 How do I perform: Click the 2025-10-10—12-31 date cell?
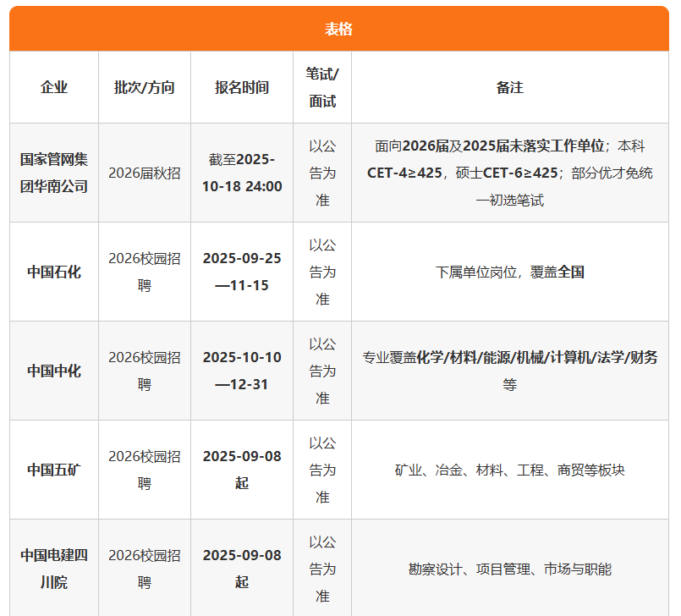click(x=242, y=371)
